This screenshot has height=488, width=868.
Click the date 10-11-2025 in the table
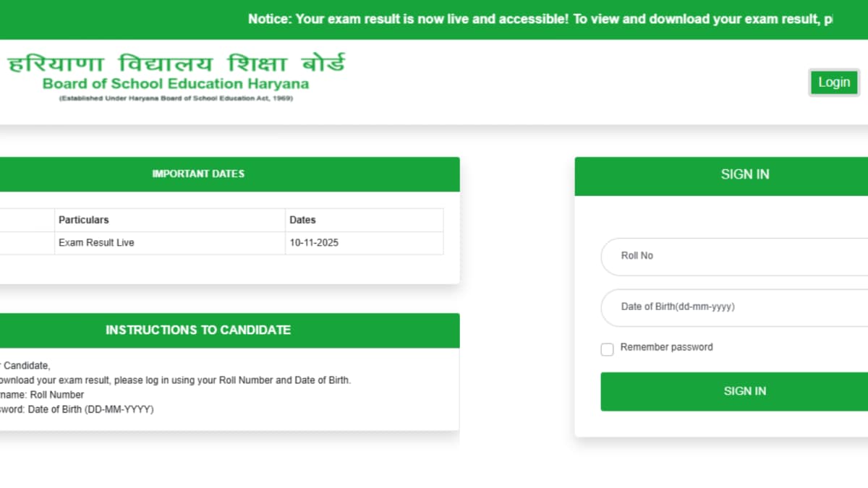312,242
